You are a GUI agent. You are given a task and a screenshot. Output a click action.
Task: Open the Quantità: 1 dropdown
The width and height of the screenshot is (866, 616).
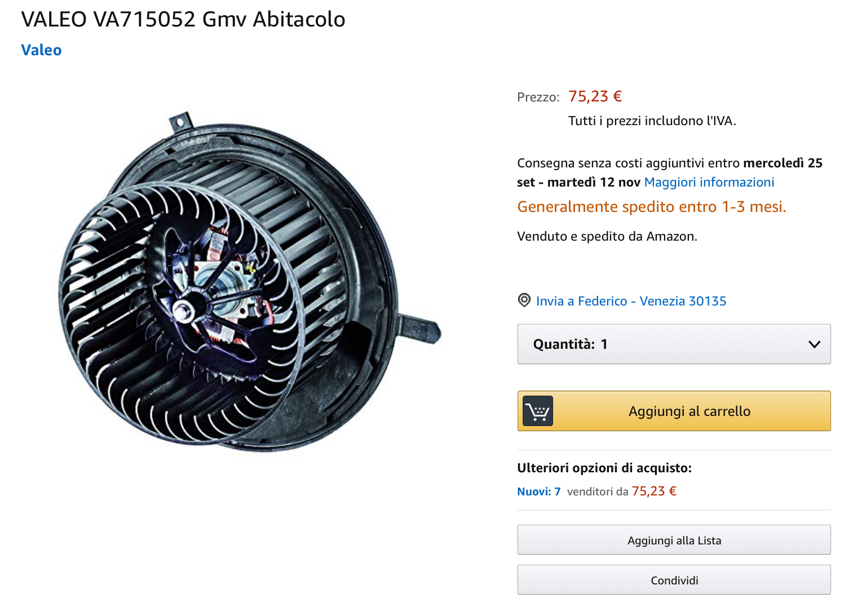[x=674, y=344]
